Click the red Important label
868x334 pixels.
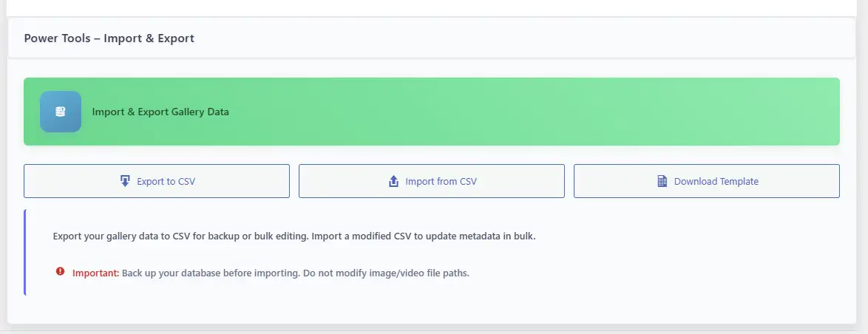[95, 273]
